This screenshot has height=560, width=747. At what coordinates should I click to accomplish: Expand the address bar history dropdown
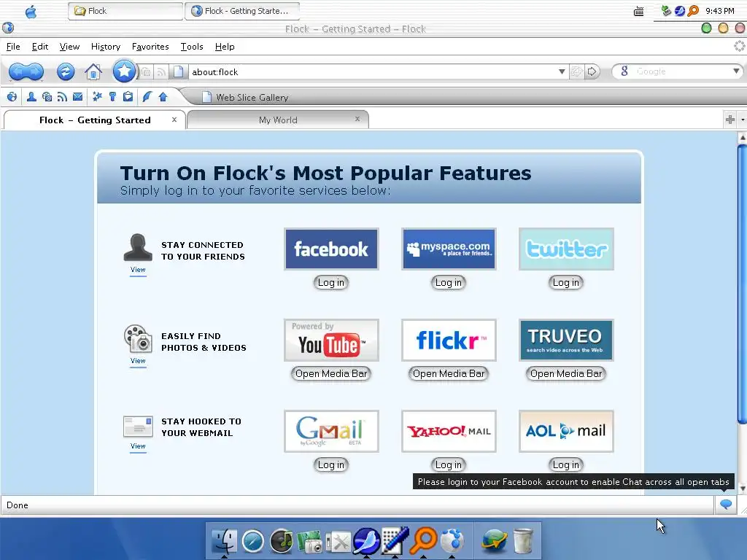tap(562, 72)
